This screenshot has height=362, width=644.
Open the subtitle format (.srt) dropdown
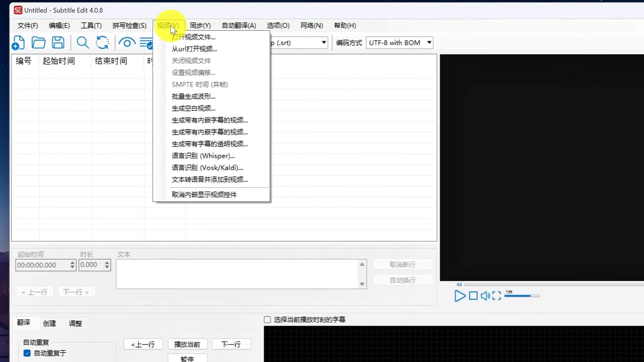coord(324,43)
